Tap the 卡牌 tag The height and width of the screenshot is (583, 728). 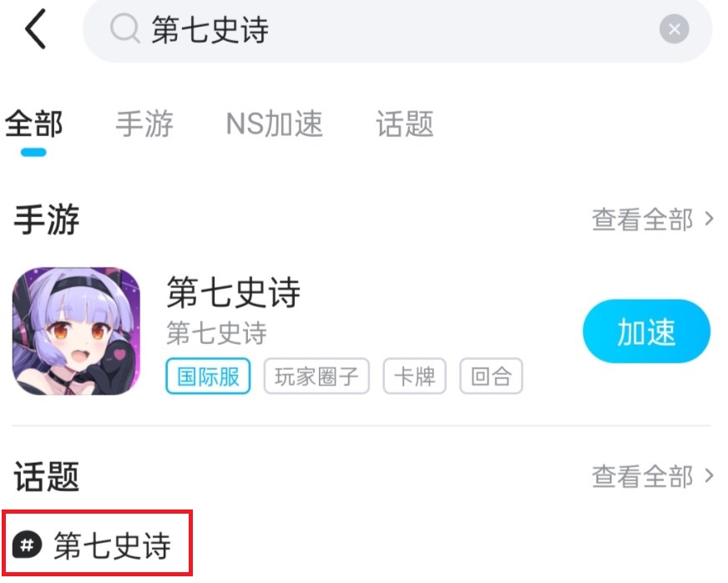tap(415, 376)
